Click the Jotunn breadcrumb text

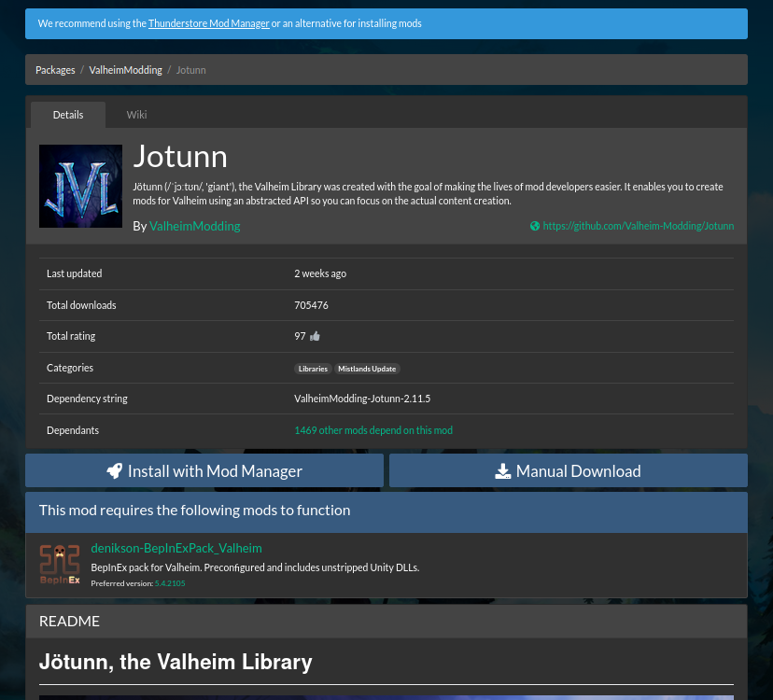click(x=191, y=70)
